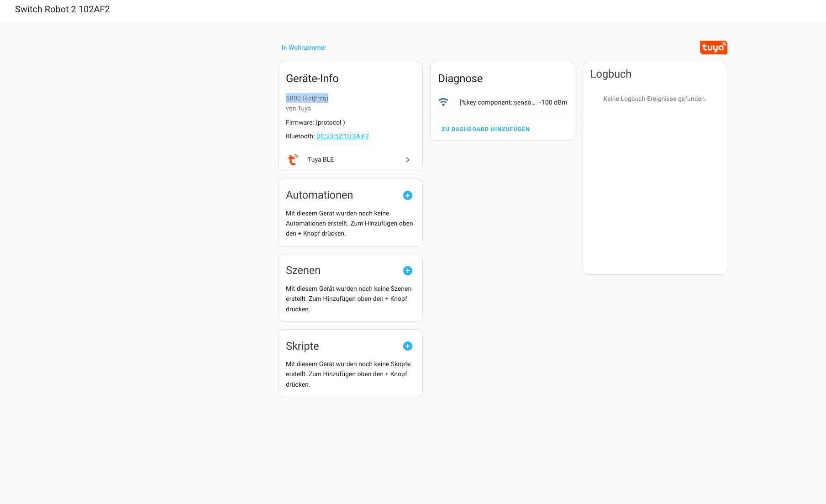Click the -100 dBm signal value
This screenshot has width=826, height=504.
pos(553,102)
